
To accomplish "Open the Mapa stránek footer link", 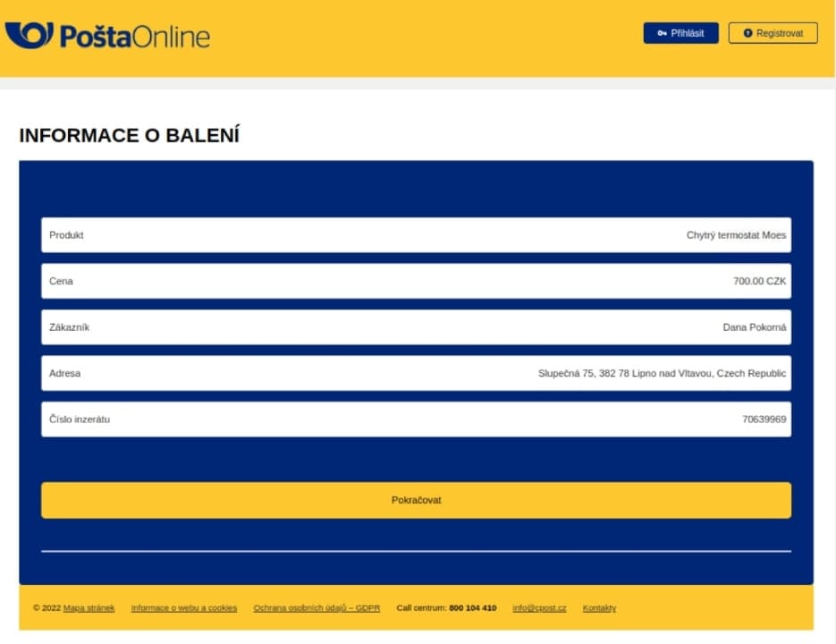I will click(89, 608).
